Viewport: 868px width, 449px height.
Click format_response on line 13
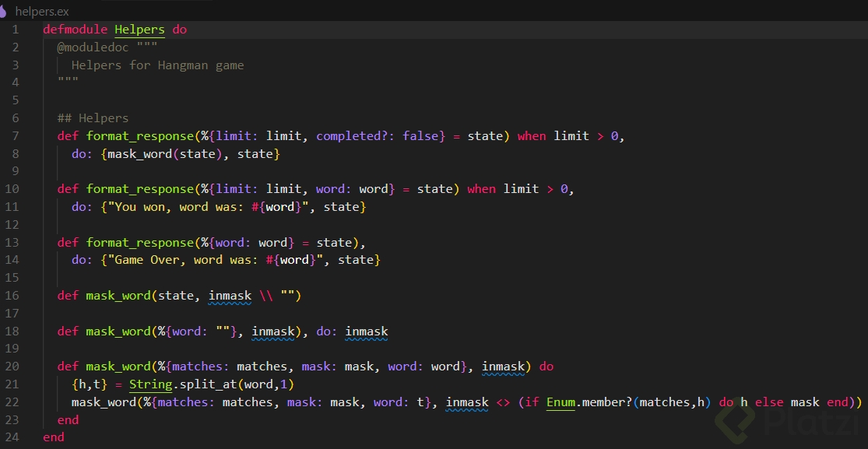pyautogui.click(x=139, y=243)
